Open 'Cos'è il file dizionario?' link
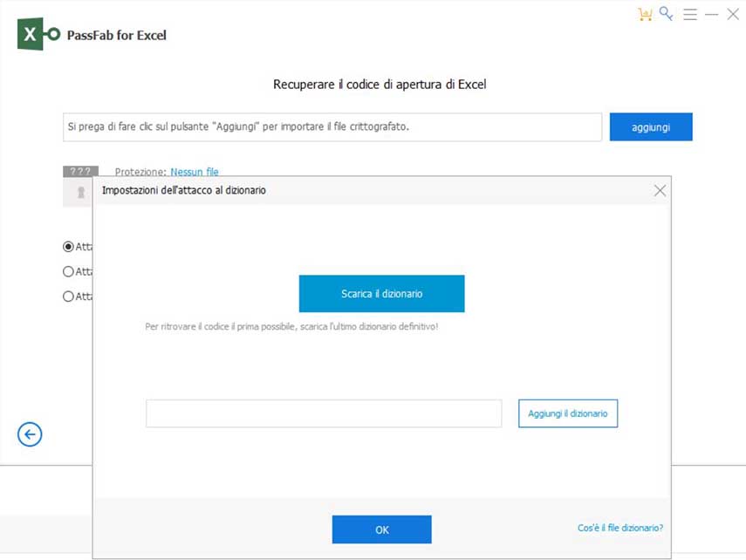 pyautogui.click(x=619, y=528)
